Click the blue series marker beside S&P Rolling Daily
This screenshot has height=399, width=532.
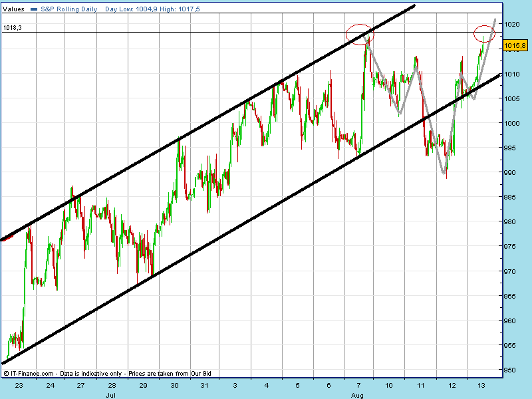tap(34, 9)
